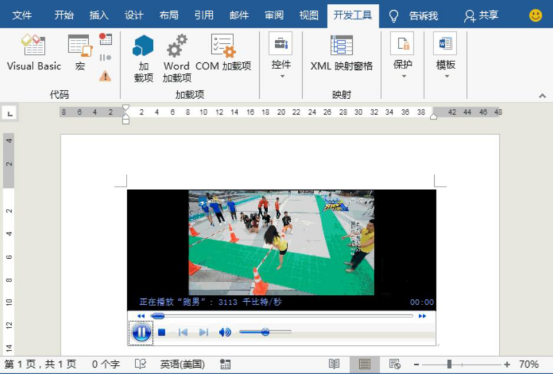The height and width of the screenshot is (374, 554).
Task: Click the ruler tab selector
Action: click(10, 113)
